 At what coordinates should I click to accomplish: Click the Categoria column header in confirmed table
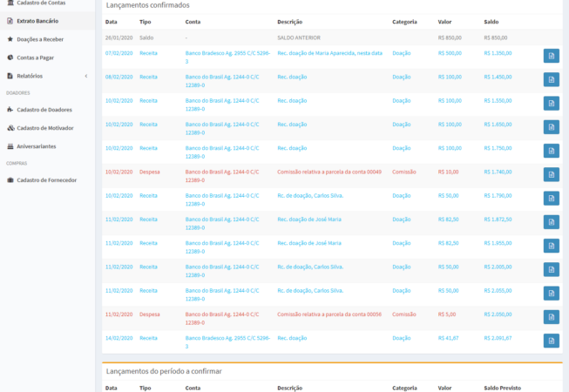[x=404, y=21]
